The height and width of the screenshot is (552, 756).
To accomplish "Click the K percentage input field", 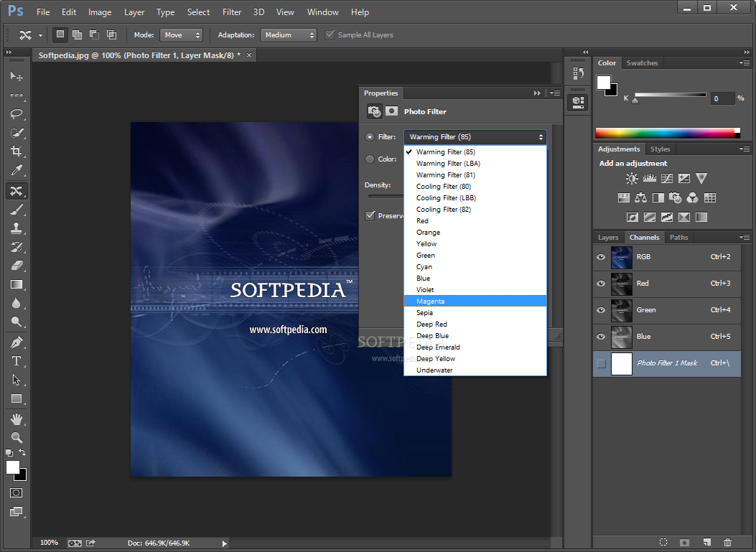I will 722,98.
